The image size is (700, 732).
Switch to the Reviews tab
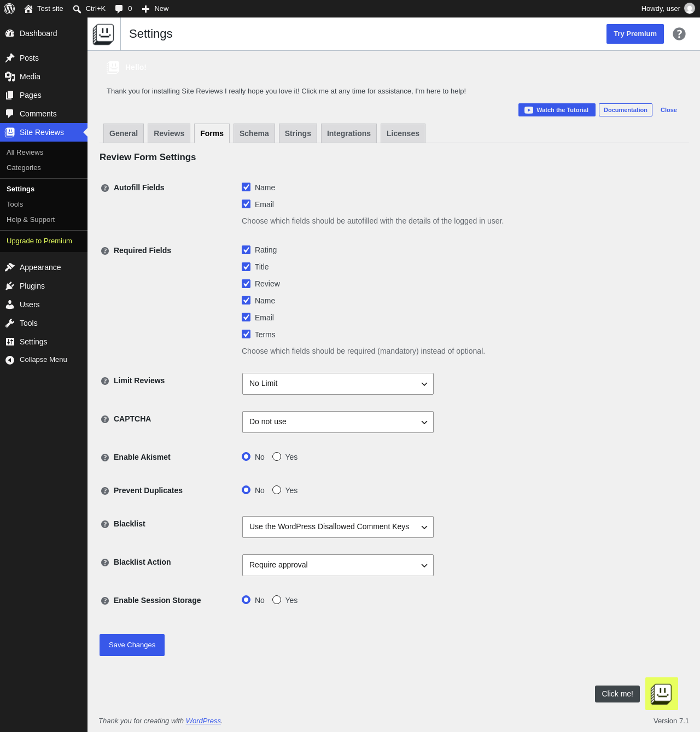(169, 133)
